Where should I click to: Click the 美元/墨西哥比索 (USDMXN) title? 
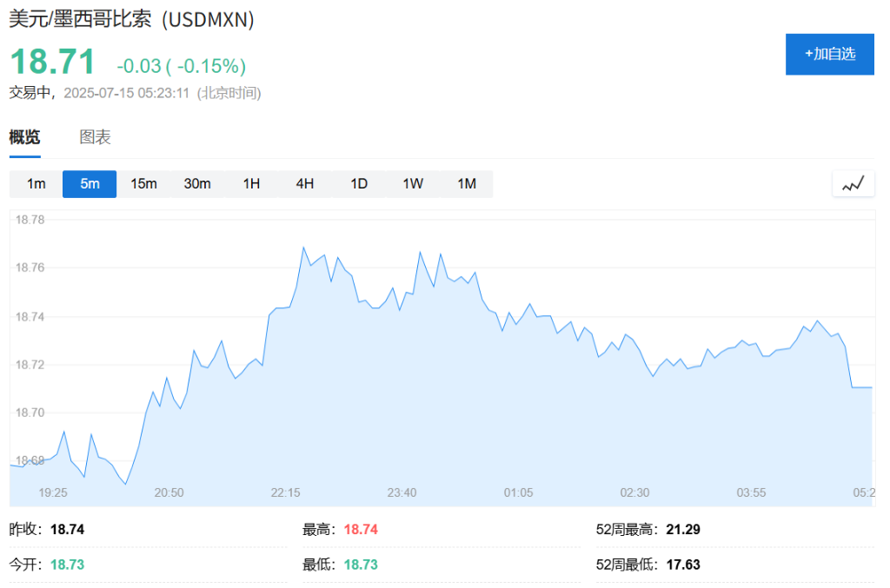[131, 20]
